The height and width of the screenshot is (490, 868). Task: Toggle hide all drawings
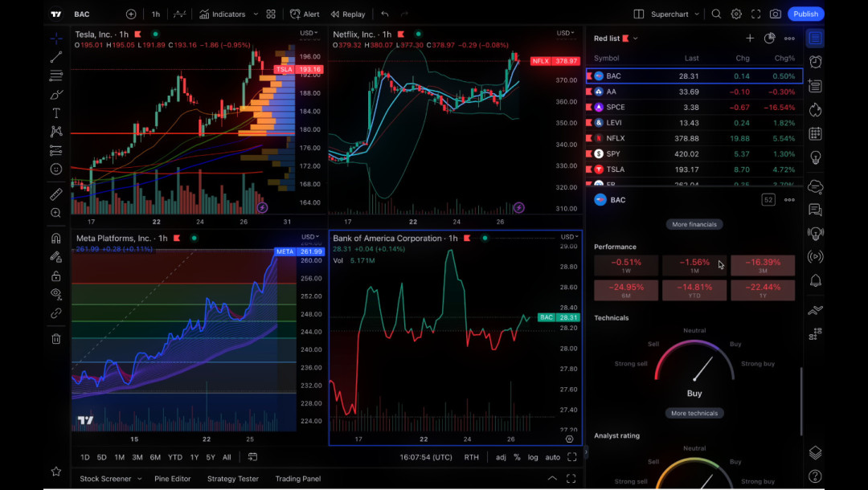[x=56, y=294]
